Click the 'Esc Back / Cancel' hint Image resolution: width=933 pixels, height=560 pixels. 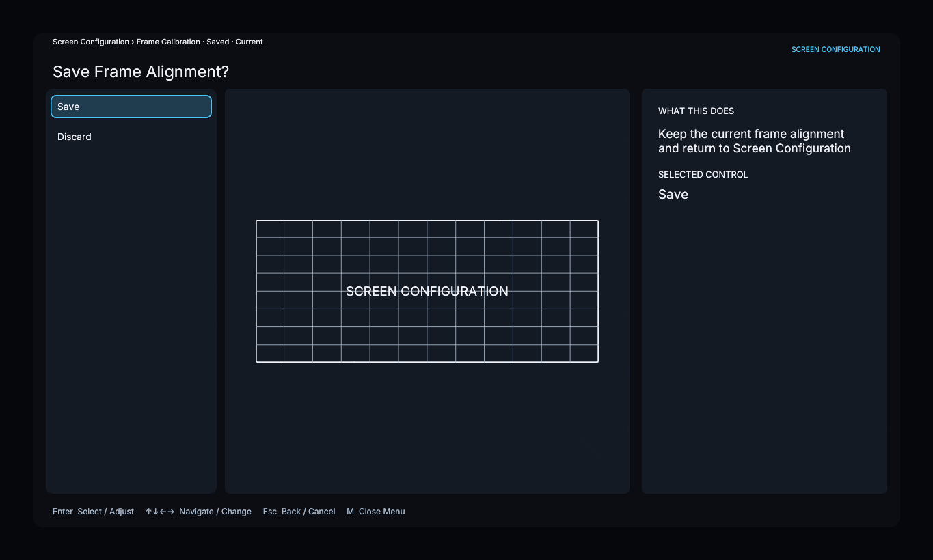pyautogui.click(x=299, y=512)
